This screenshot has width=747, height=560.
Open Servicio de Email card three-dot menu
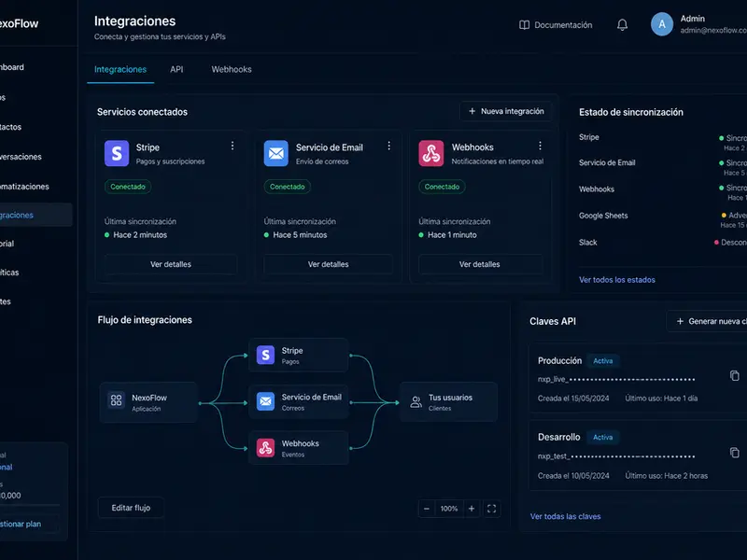(388, 146)
